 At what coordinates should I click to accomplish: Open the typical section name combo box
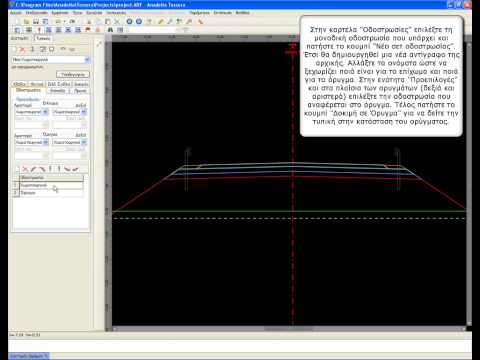click(51, 60)
